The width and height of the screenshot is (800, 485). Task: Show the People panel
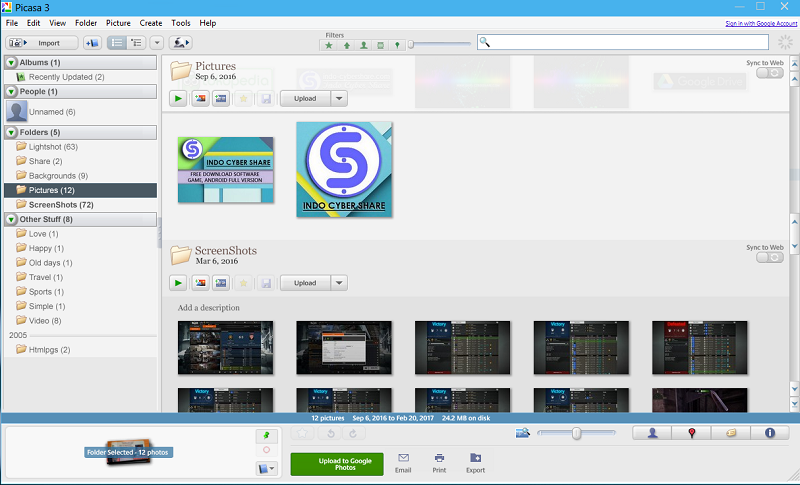[x=652, y=433]
